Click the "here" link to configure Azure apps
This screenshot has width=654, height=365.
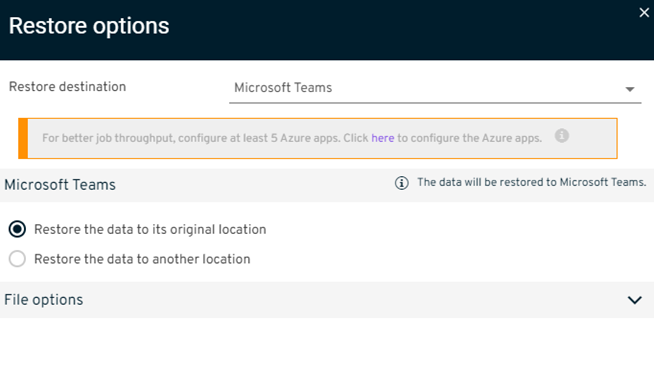coord(382,138)
